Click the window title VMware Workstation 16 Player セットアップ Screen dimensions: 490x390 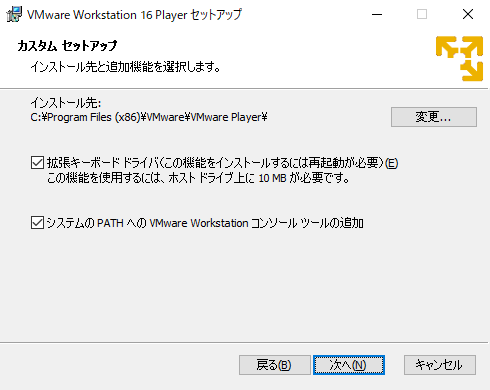[134, 15]
